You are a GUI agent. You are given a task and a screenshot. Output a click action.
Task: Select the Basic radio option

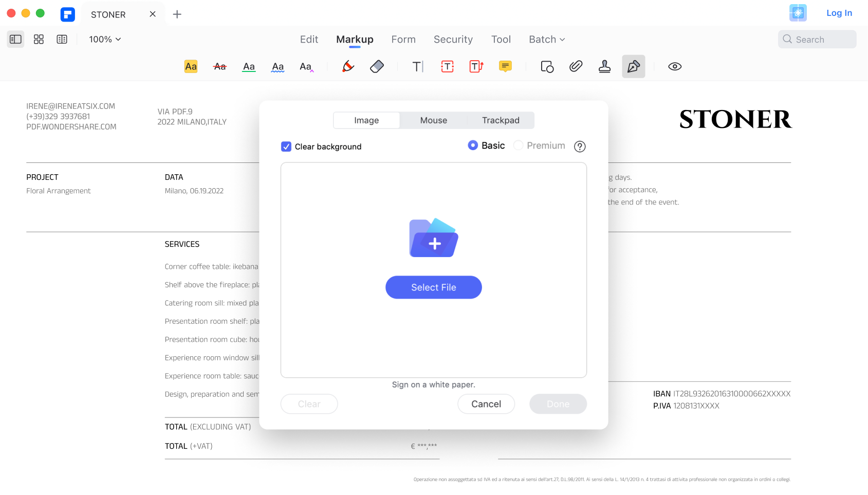pos(473,145)
